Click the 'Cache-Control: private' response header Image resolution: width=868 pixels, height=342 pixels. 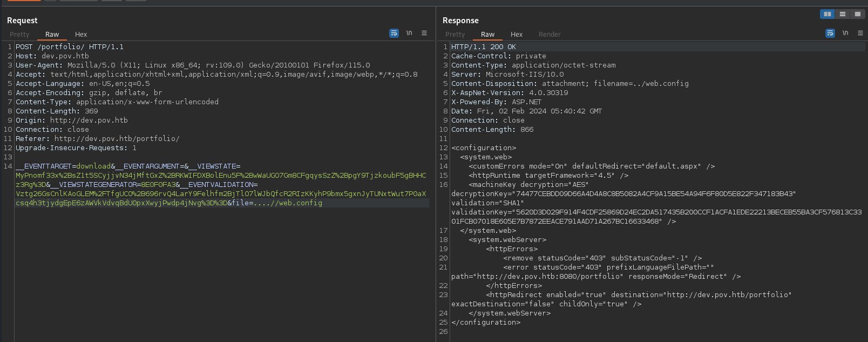click(499, 56)
